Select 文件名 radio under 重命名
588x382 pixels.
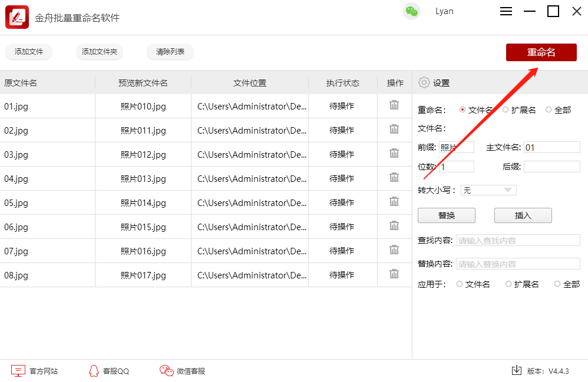tap(463, 109)
